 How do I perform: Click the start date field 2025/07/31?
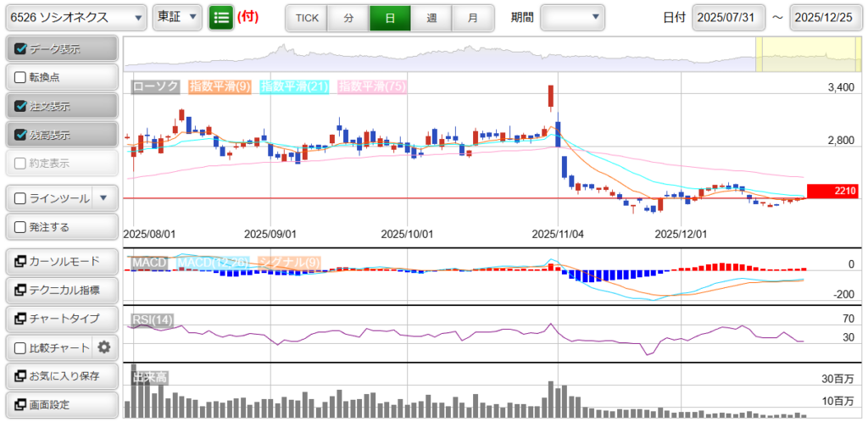click(728, 18)
